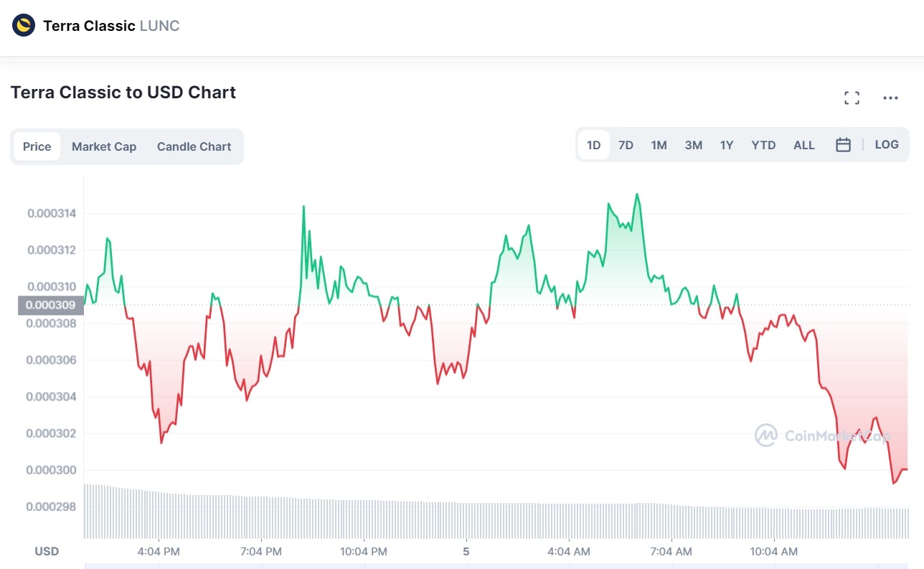The height and width of the screenshot is (569, 924).
Task: Switch to the Price tab
Action: 37,146
